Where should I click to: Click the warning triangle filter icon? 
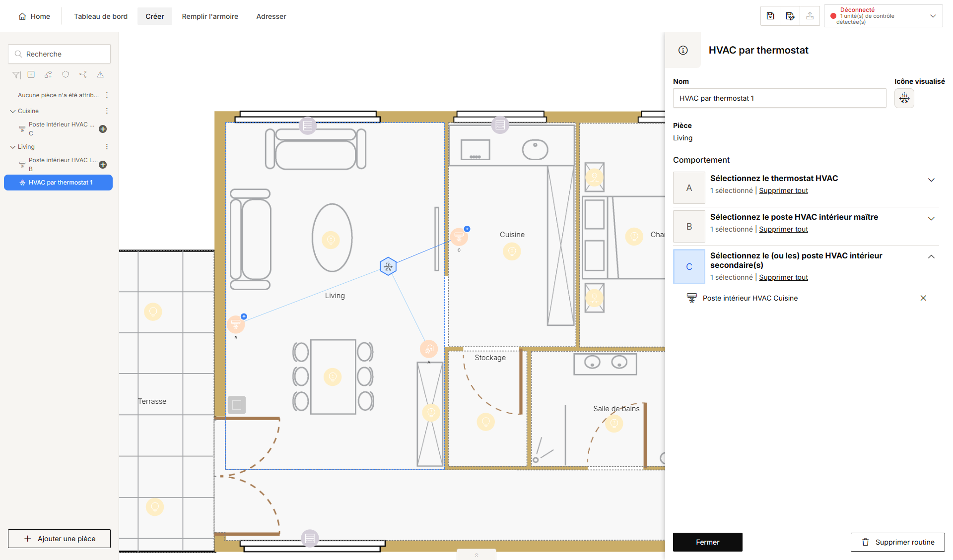[100, 74]
